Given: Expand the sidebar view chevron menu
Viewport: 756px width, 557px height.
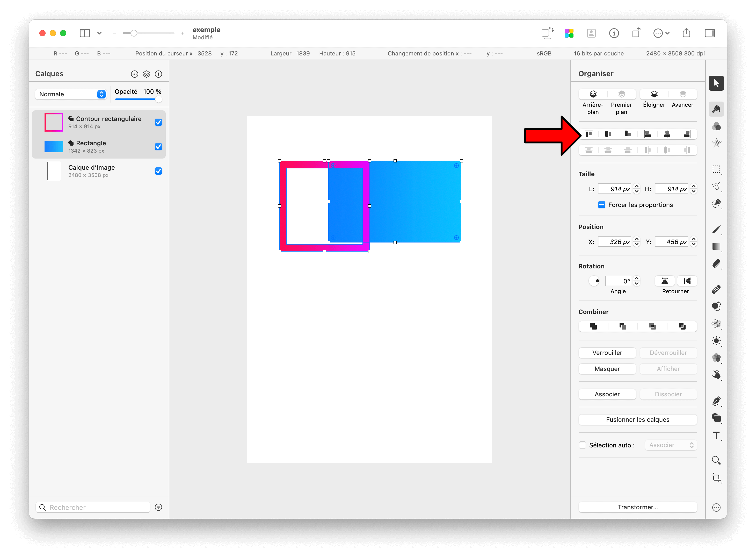Looking at the screenshot, I should click(x=99, y=33).
